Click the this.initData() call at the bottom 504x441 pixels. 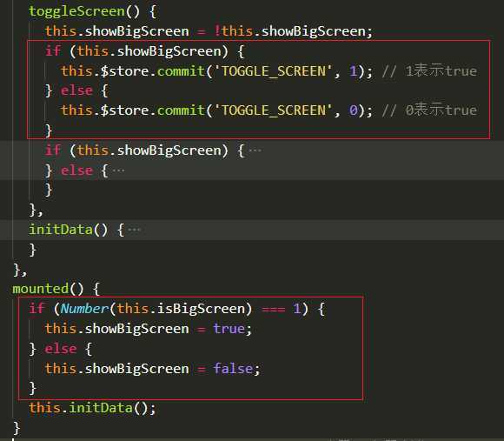tap(92, 408)
